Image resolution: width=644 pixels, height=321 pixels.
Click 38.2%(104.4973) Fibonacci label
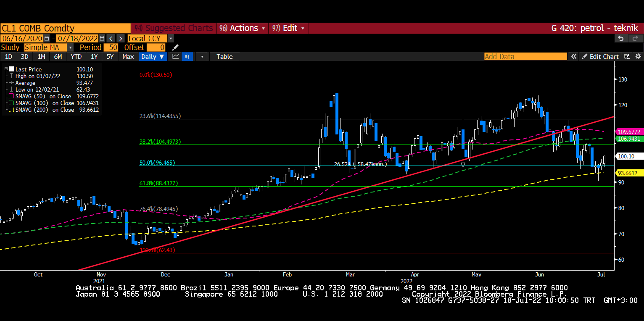click(160, 142)
